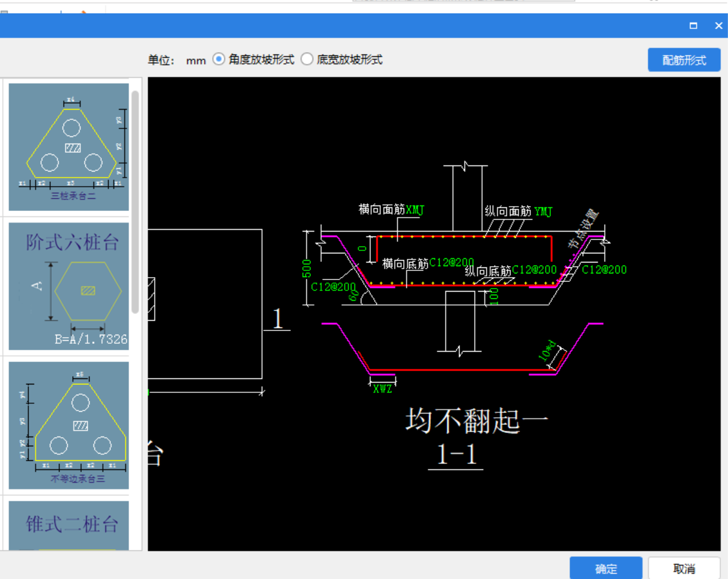Viewport: 728px width, 579px height.
Task: Choose the 不等边承台三 thumbnail
Action: point(69,425)
